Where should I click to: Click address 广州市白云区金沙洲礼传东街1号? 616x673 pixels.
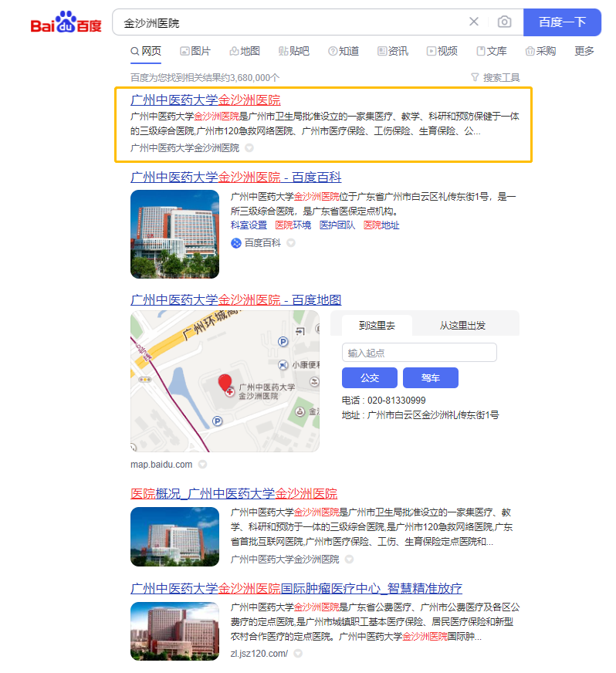[433, 415]
